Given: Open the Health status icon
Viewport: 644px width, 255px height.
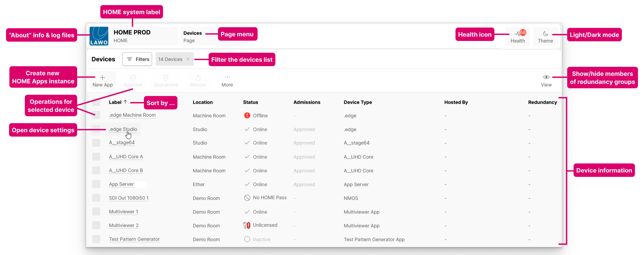Looking at the screenshot, I should coord(518,34).
